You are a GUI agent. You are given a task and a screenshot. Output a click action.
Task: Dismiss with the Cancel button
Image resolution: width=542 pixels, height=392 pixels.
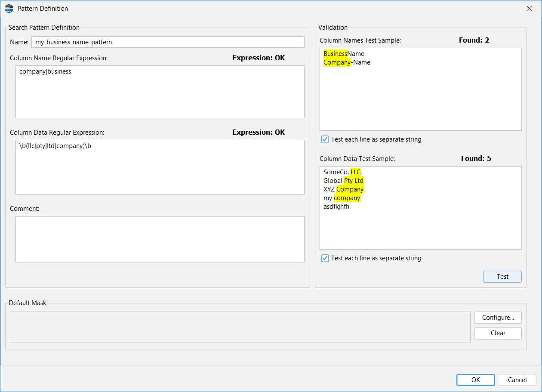pos(517,380)
